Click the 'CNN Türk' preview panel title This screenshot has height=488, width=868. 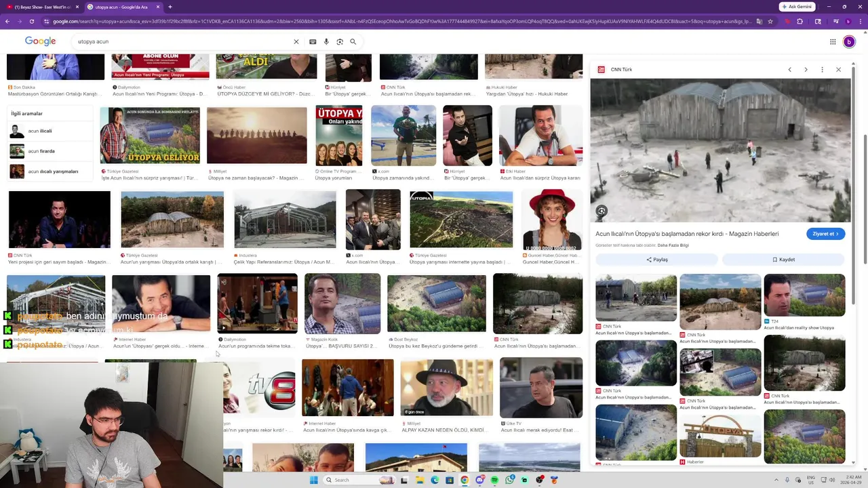click(621, 70)
